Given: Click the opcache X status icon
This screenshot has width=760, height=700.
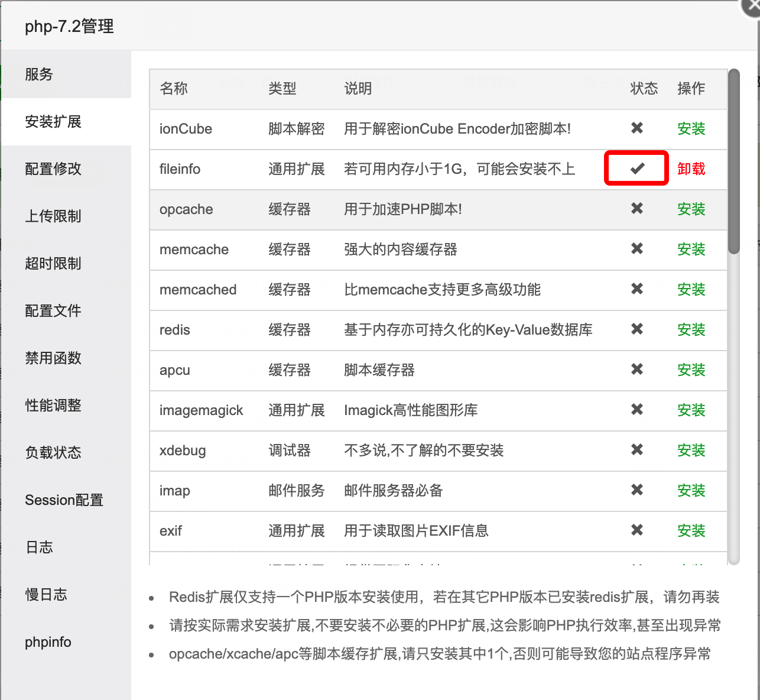Looking at the screenshot, I should click(636, 209).
